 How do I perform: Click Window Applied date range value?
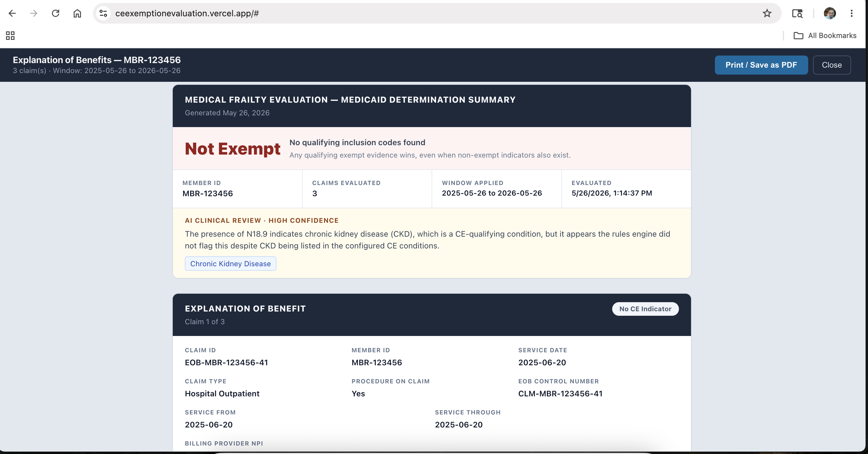pos(492,193)
